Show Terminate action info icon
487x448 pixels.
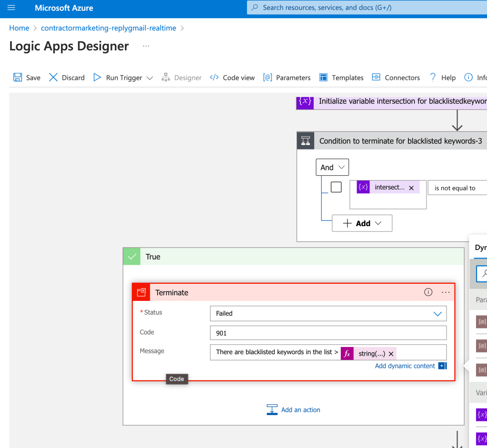click(428, 292)
